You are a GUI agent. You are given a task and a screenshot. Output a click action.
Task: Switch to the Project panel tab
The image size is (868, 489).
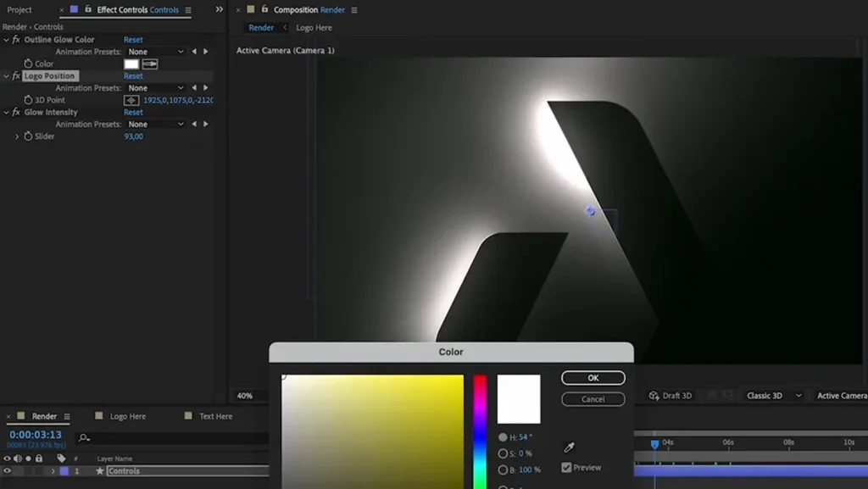coord(19,10)
